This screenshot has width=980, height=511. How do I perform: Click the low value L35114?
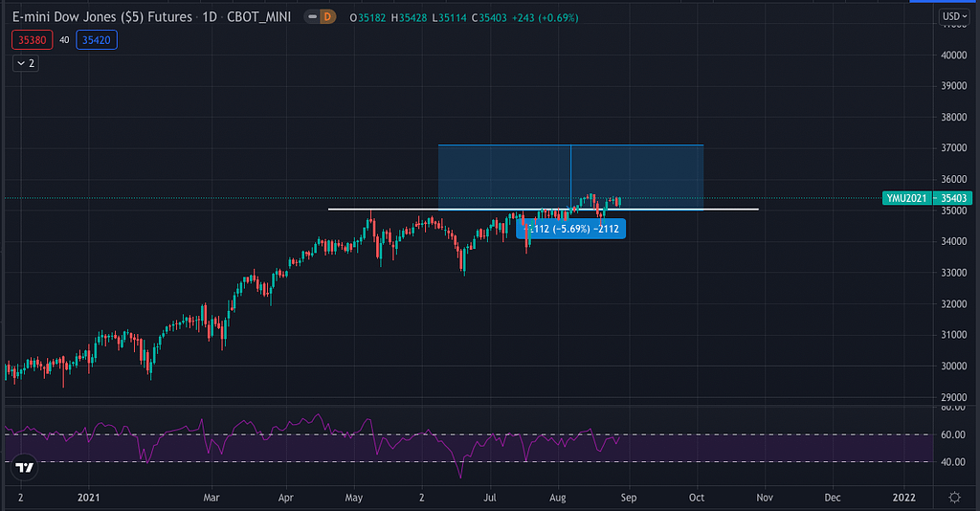pos(450,17)
